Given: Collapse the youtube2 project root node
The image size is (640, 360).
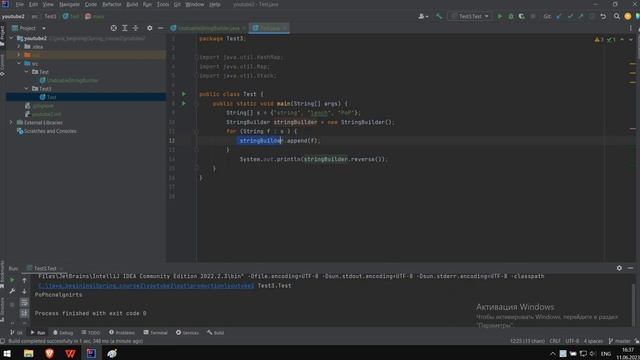Looking at the screenshot, I should click(11, 38).
